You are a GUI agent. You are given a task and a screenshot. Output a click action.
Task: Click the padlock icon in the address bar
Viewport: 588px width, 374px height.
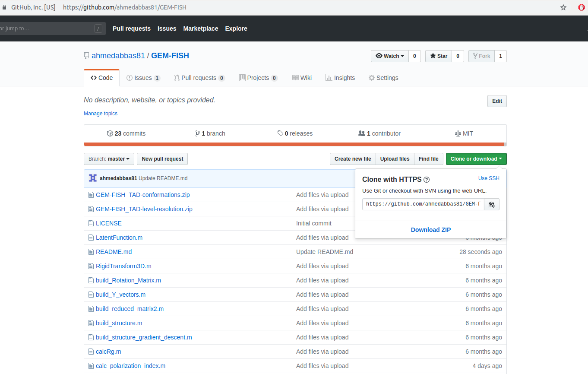coord(5,7)
